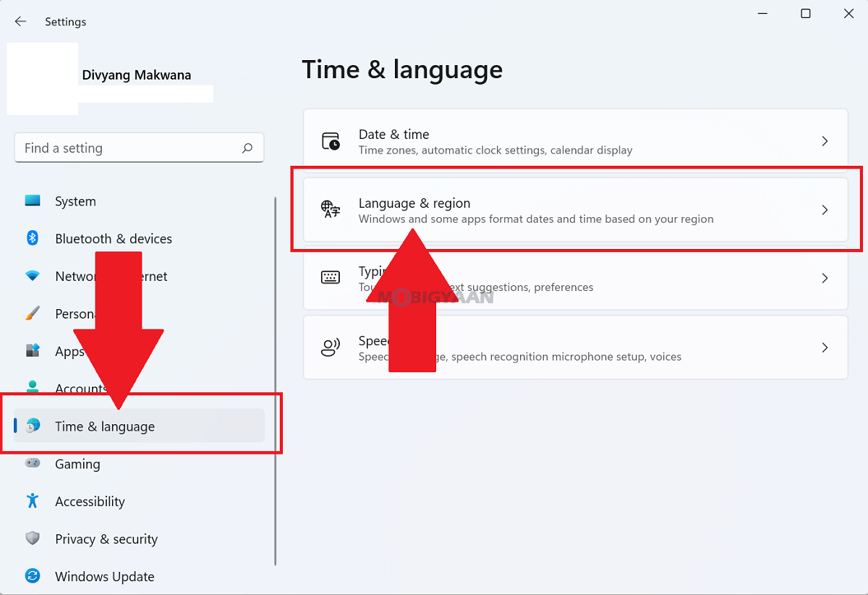868x595 pixels.
Task: Go back using the arrow button
Action: 20,22
